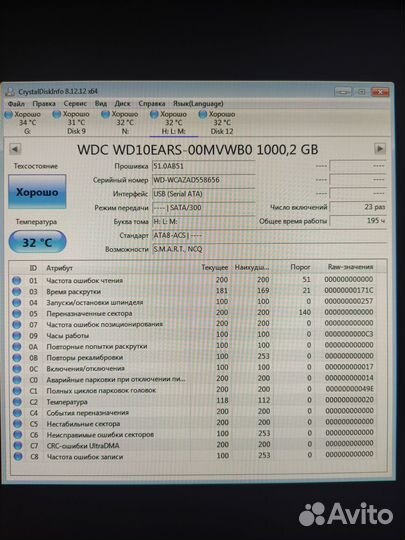This screenshot has width=405, height=540.
Task: Select row Повторы рекалибровки
Action: point(193,357)
